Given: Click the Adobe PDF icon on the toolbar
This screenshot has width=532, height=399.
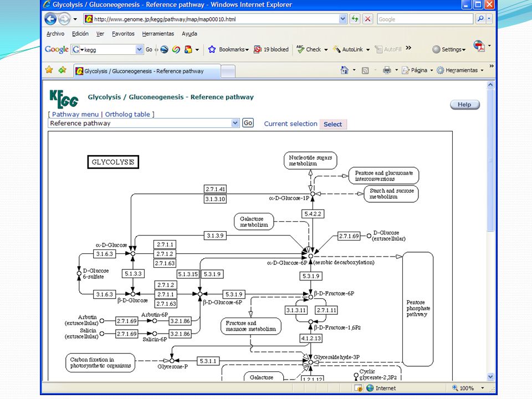Looking at the screenshot, I should point(479,46).
